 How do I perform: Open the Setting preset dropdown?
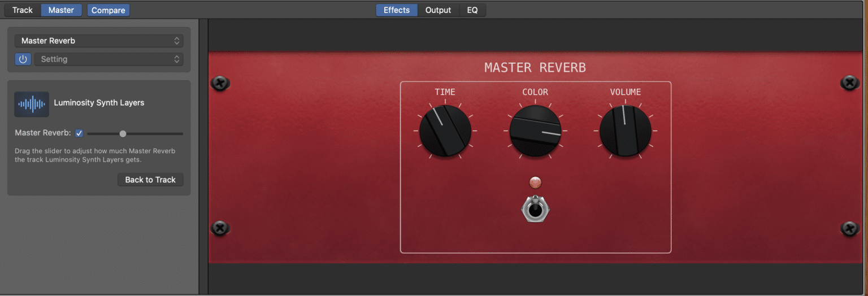(x=108, y=59)
